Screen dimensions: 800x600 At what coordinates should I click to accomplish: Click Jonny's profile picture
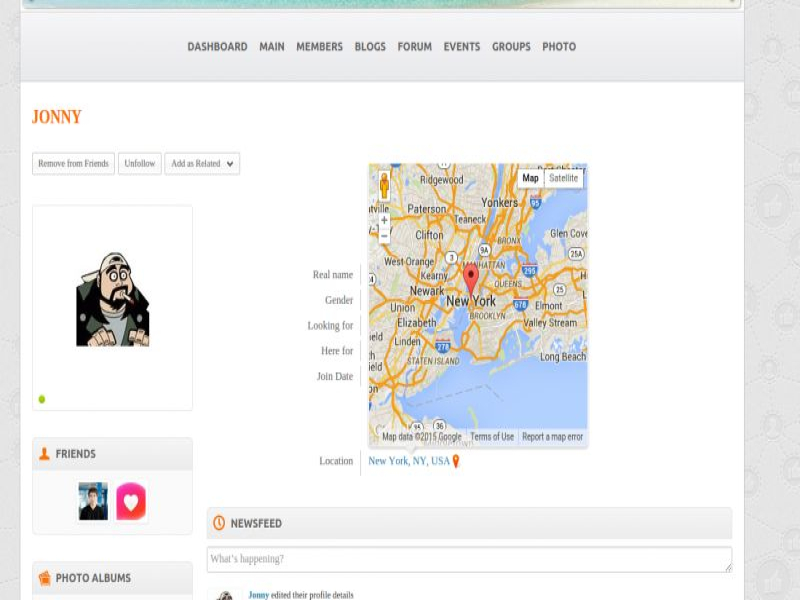[112, 300]
